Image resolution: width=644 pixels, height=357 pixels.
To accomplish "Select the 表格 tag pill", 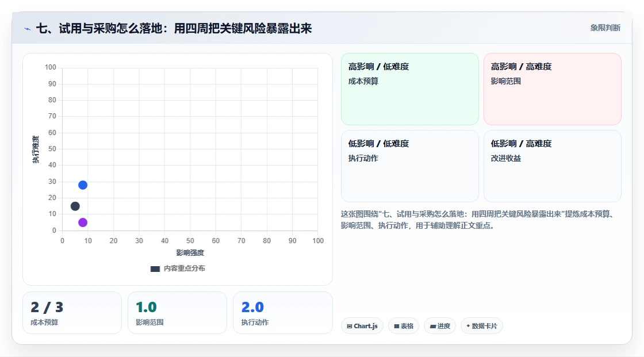I will [x=404, y=326].
